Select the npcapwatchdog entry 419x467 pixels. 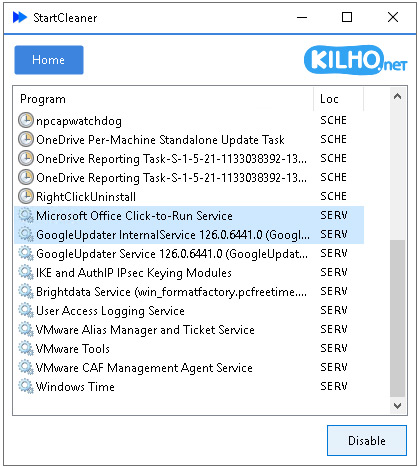tap(189, 120)
